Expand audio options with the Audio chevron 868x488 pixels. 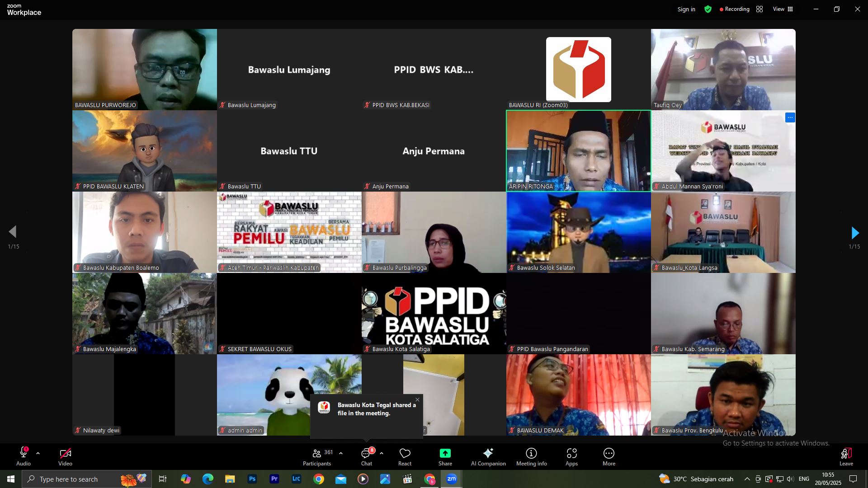38,454
